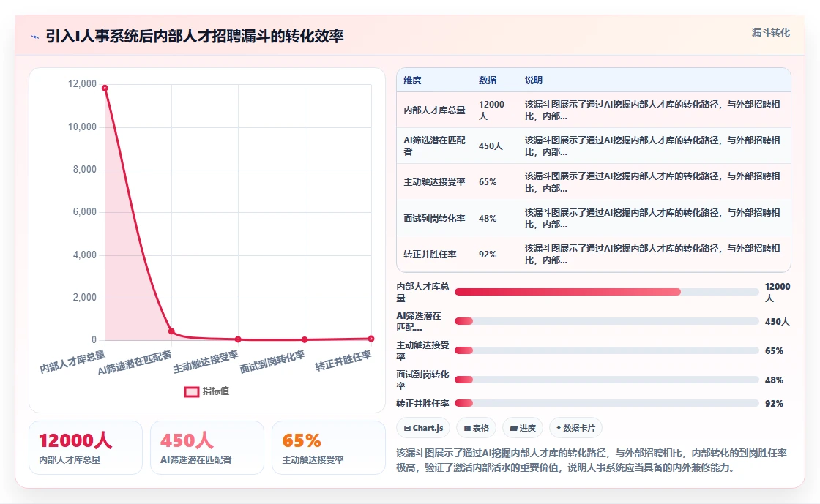This screenshot has width=820, height=504.
Task: Click the chart point at 内部人才库总量
Action: coord(105,89)
